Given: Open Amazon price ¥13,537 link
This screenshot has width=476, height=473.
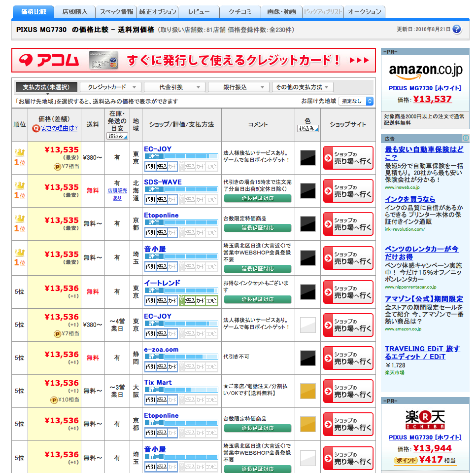Looking at the screenshot, I should (x=432, y=99).
